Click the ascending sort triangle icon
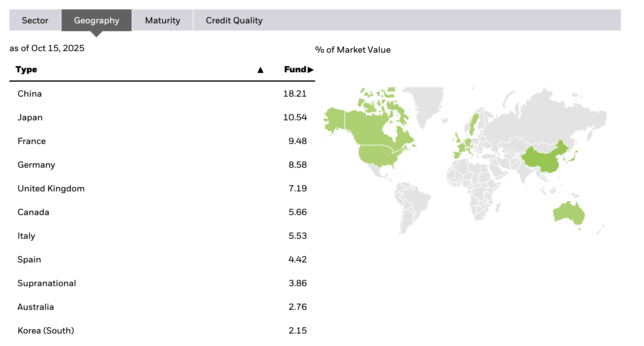 point(260,70)
